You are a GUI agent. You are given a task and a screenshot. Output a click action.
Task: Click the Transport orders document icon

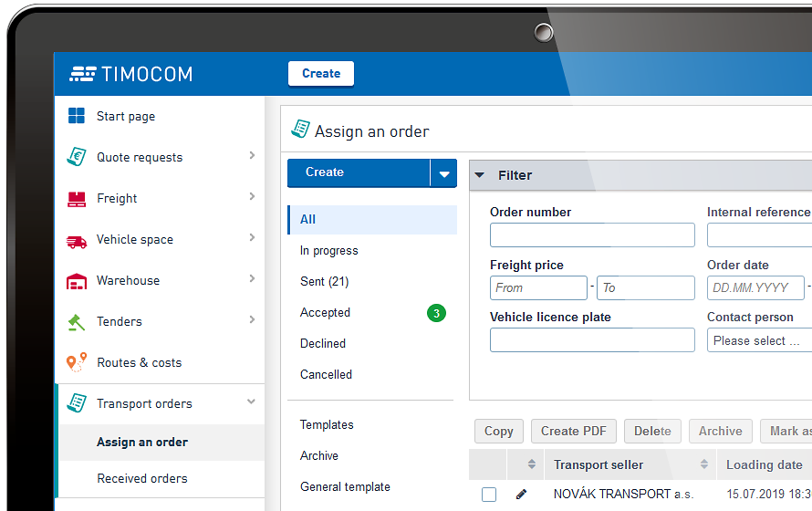77,402
